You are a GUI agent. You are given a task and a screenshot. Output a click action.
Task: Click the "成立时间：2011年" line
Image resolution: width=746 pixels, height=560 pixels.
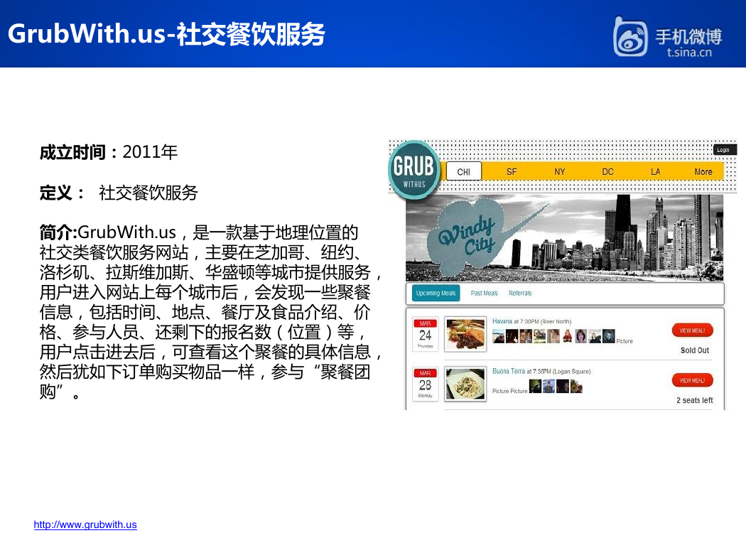click(109, 152)
